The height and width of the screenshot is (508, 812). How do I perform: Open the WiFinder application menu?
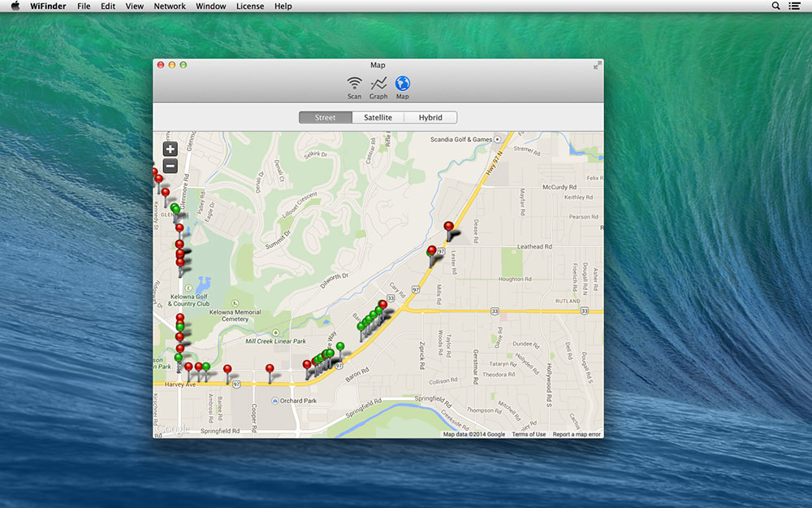coord(48,7)
